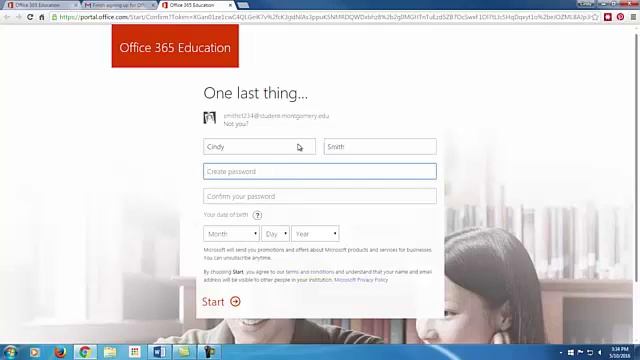Click the Create password field
Image resolution: width=640 pixels, height=360 pixels.
click(x=320, y=171)
